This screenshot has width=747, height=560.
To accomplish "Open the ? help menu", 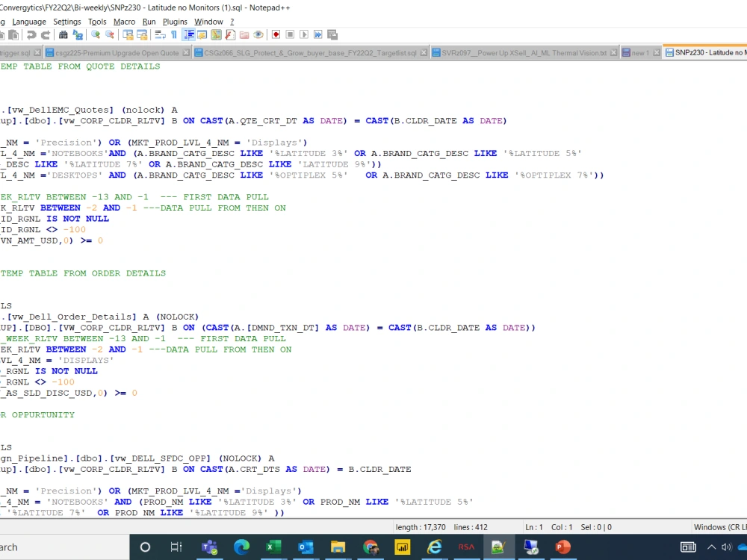I will 232,22.
